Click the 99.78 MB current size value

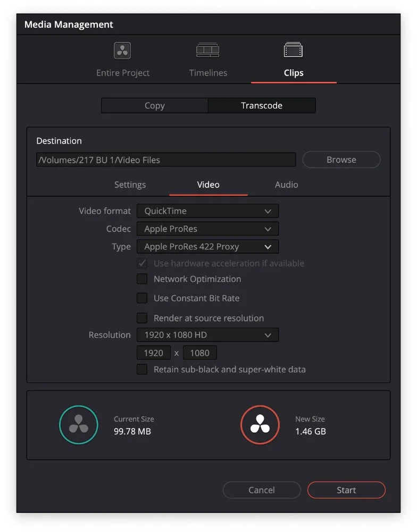[132, 431]
